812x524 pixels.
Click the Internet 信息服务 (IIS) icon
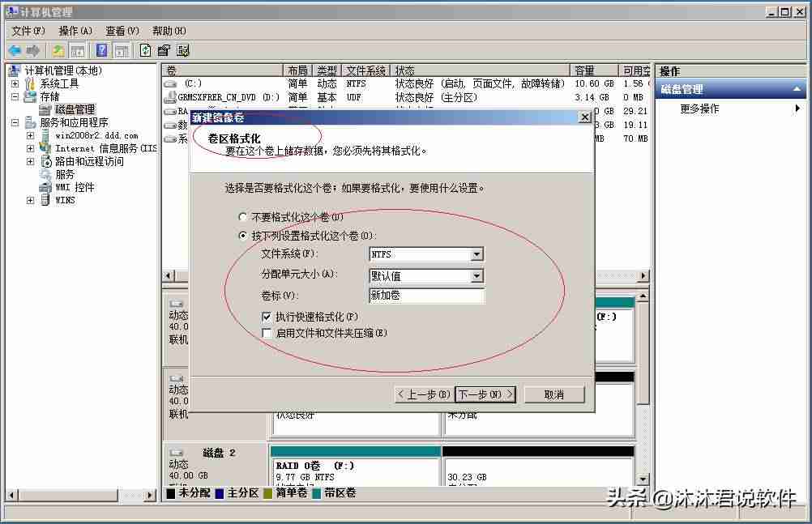pos(45,148)
